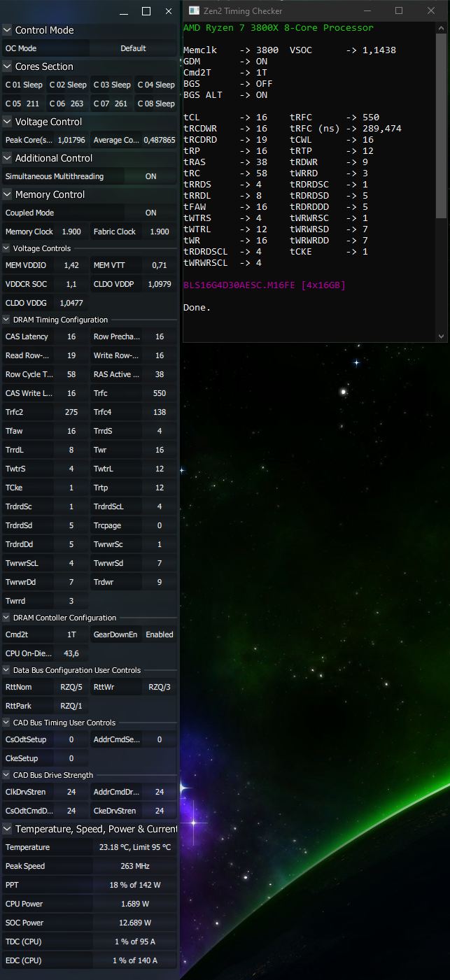
Task: Collapse the Control Mode section
Action: click(7, 30)
